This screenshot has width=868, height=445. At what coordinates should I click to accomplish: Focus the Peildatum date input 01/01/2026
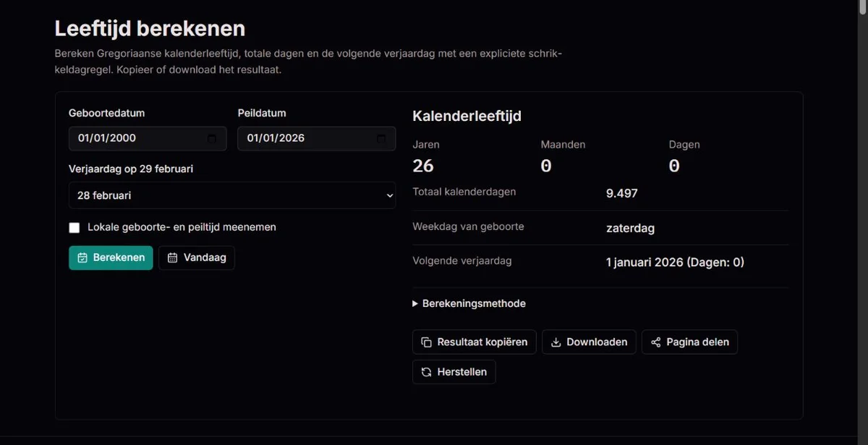[317, 138]
